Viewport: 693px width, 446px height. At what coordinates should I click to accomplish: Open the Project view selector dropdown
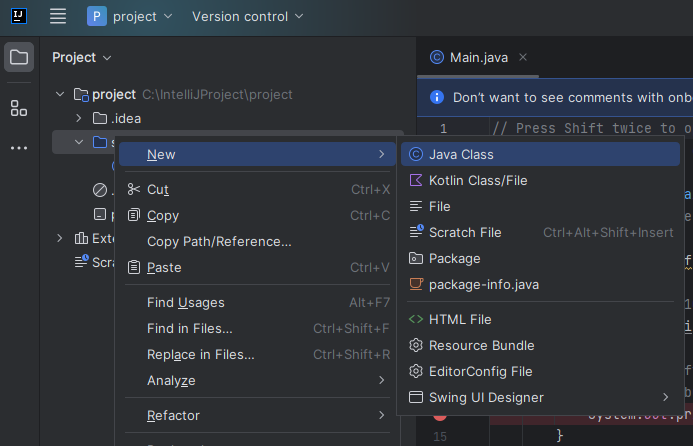tap(82, 58)
